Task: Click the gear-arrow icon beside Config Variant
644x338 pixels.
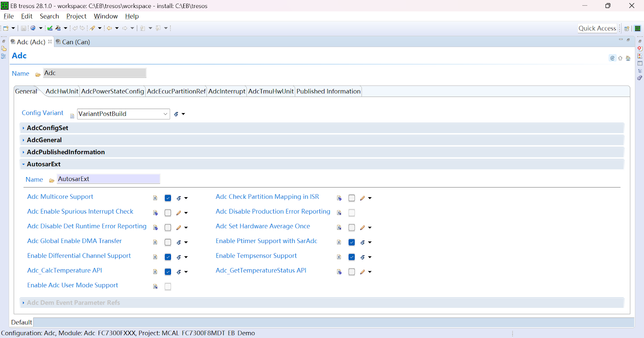Action: click(176, 114)
